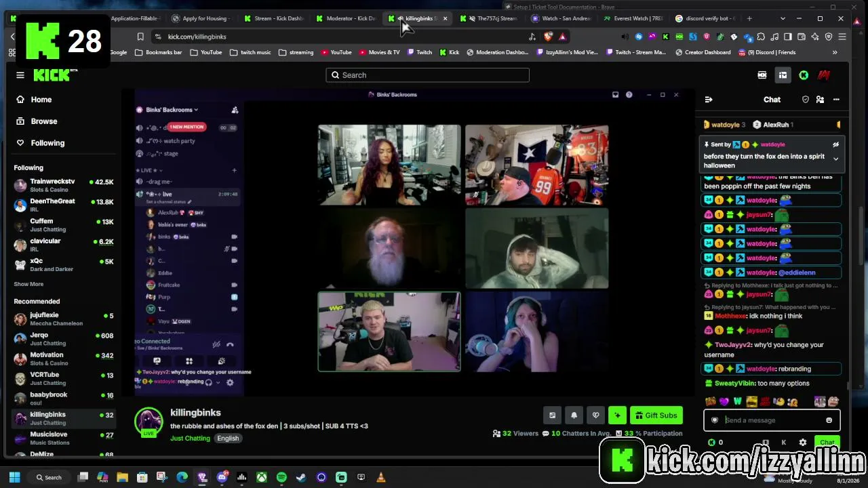The width and height of the screenshot is (868, 488).
Task: Open the Cuffem channel row
Action: (64, 224)
